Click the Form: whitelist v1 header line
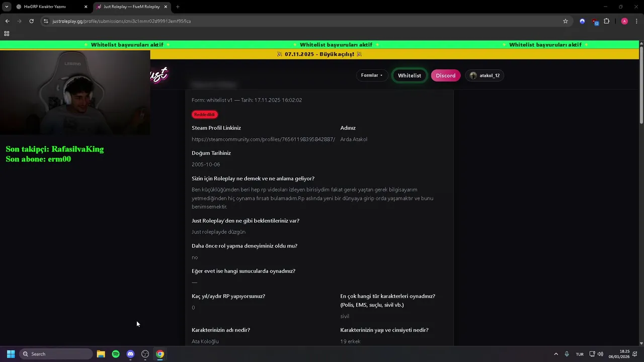This screenshot has width=644, height=362. point(247,100)
